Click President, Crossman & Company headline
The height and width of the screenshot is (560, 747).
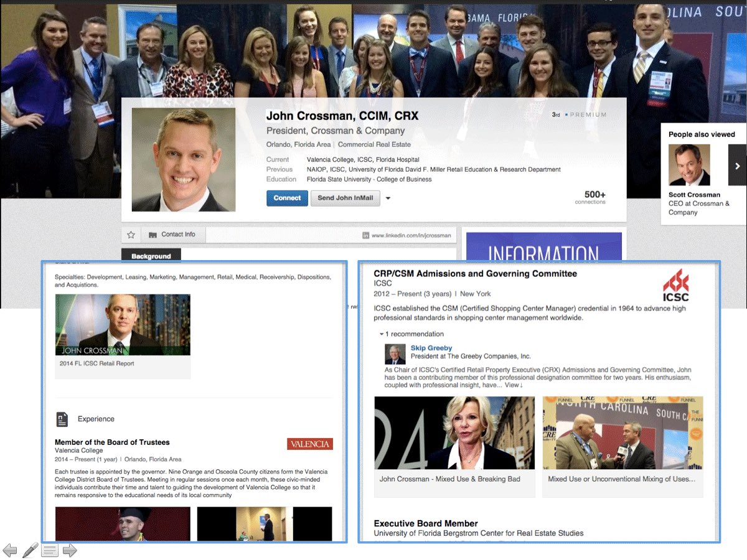coord(336,131)
